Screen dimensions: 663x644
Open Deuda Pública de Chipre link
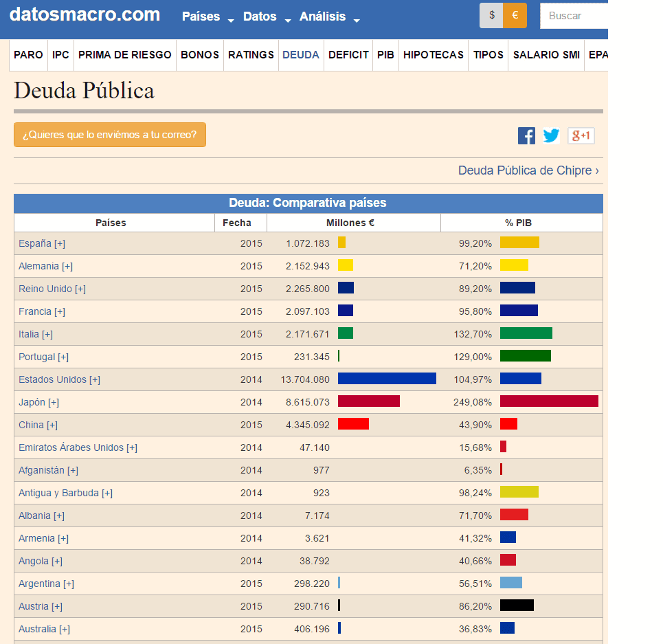click(528, 170)
